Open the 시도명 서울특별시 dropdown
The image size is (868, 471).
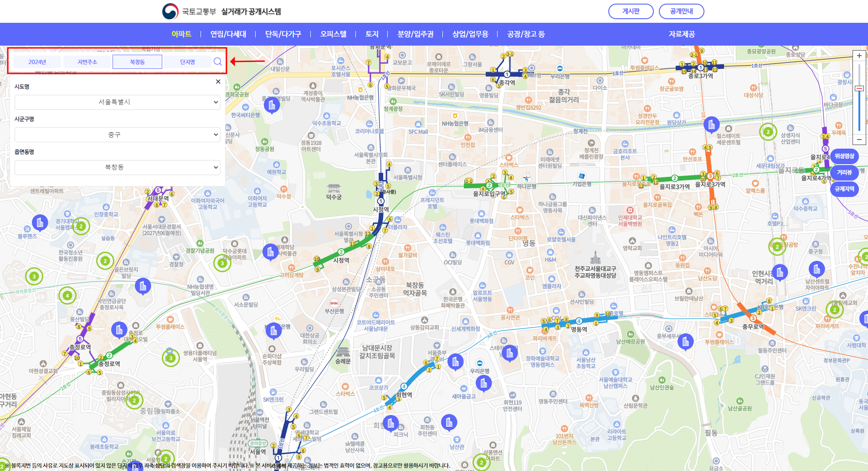118,102
